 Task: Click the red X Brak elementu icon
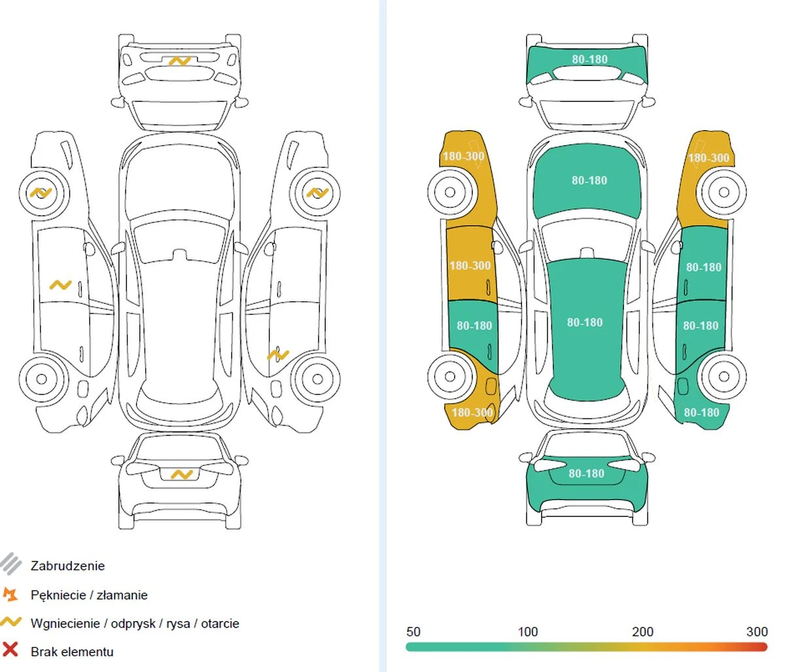10,650
